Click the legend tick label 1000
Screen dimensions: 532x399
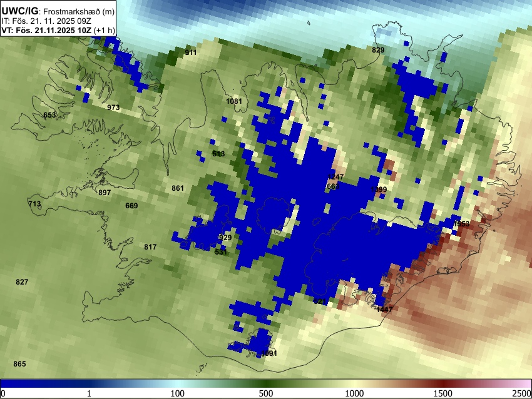point(354,393)
